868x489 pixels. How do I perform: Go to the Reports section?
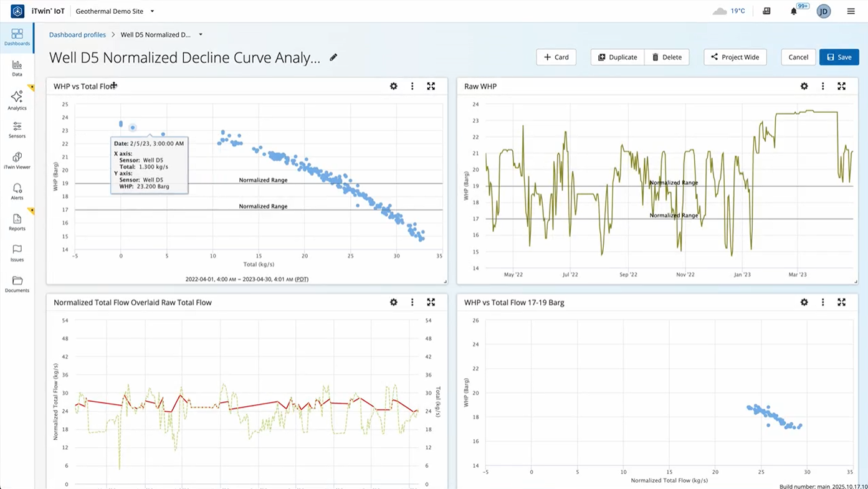[x=17, y=222]
